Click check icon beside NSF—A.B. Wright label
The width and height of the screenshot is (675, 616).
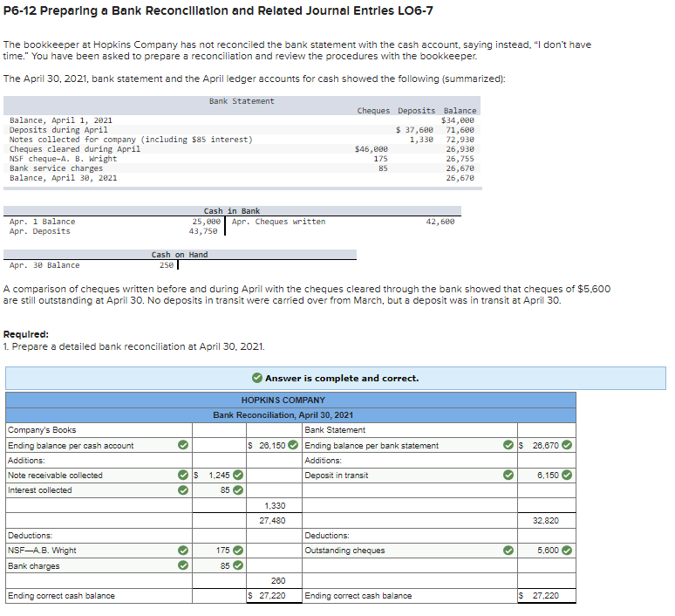click(183, 550)
